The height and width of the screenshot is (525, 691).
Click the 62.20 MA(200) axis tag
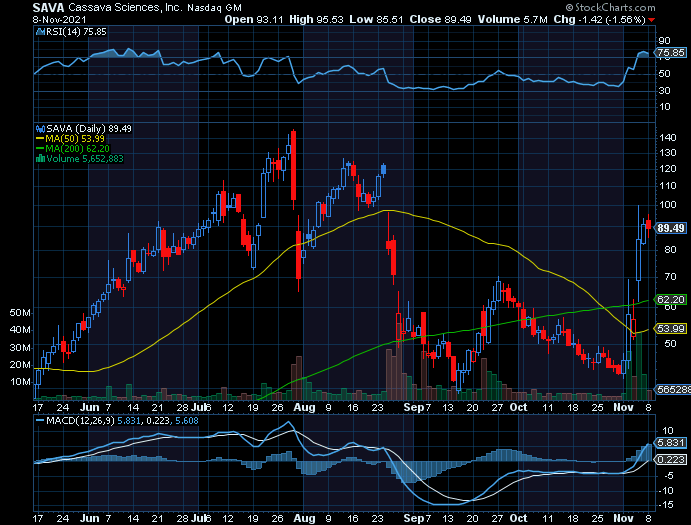pos(671,300)
